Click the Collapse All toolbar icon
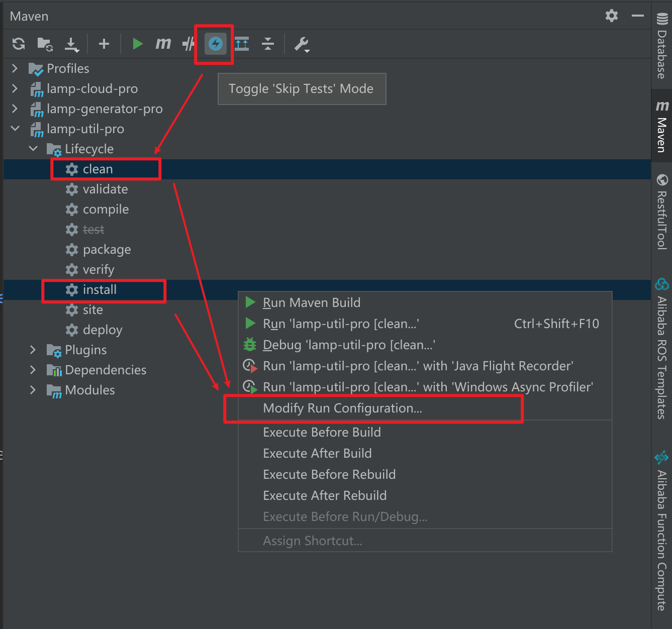Image resolution: width=672 pixels, height=629 pixels. pyautogui.click(x=268, y=44)
